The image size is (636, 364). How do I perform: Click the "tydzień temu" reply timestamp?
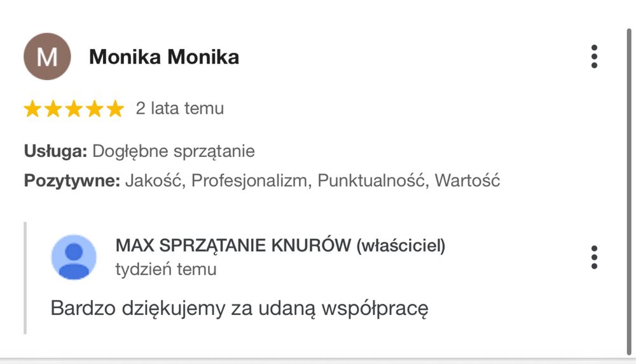[165, 269]
